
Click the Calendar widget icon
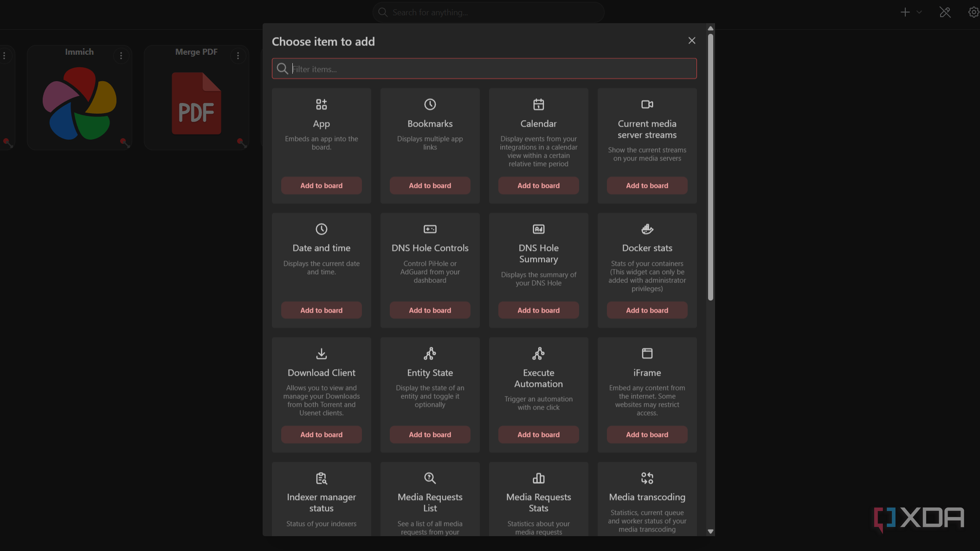coord(538,104)
